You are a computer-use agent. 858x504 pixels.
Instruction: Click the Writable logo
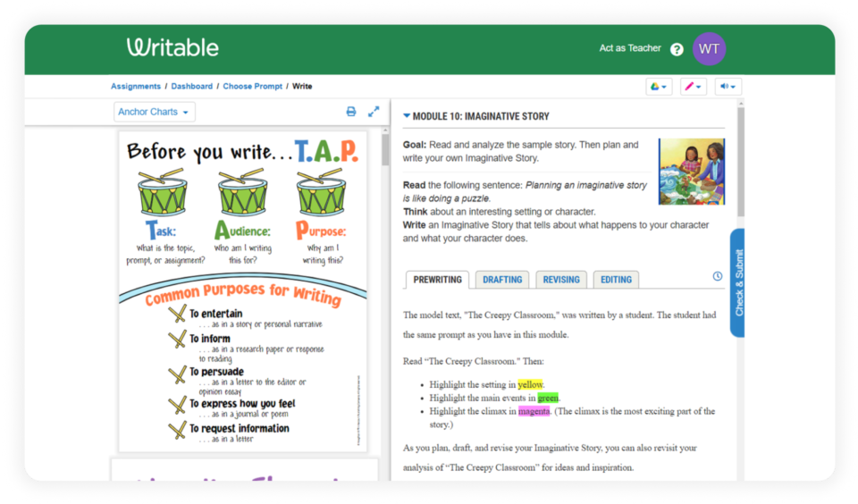point(172,47)
